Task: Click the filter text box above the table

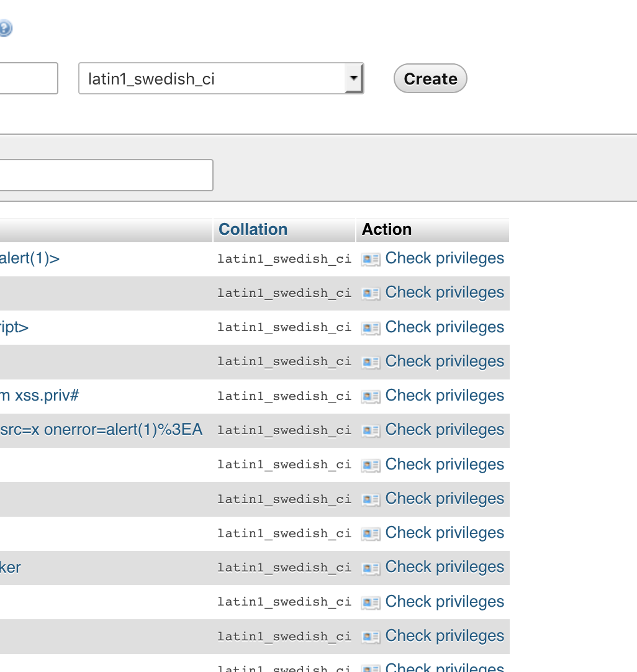Action: [106, 175]
